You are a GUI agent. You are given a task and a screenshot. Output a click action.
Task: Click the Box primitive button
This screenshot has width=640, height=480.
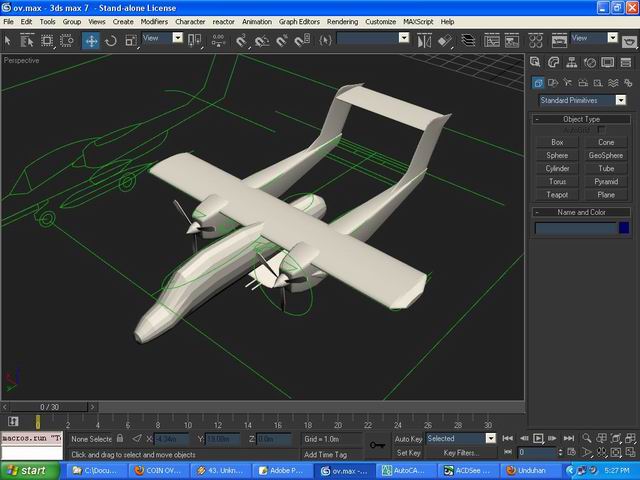tap(557, 142)
